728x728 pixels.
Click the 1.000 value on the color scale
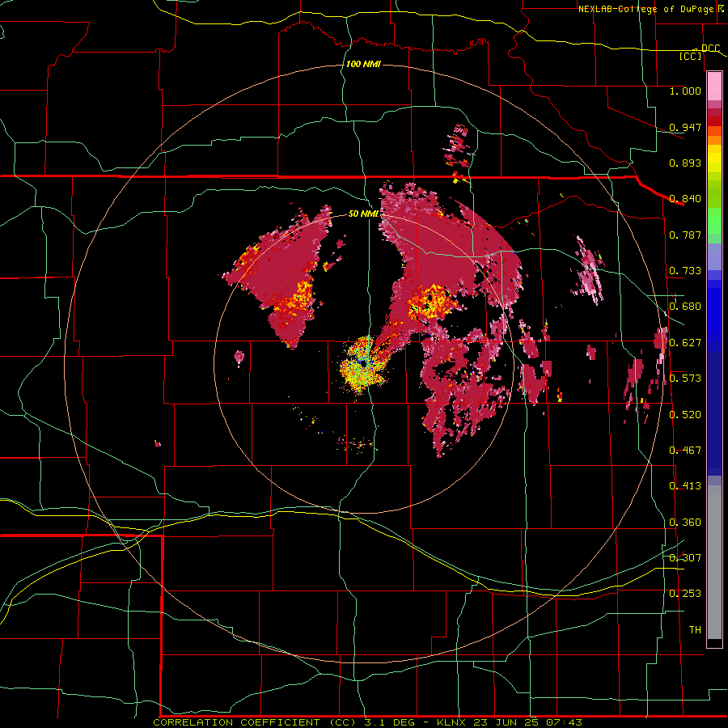[x=685, y=91]
